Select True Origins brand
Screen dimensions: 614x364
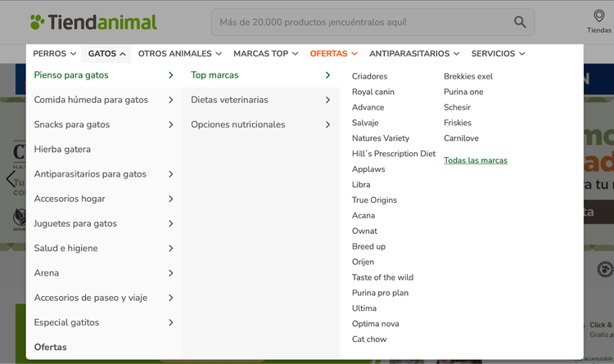click(x=374, y=200)
